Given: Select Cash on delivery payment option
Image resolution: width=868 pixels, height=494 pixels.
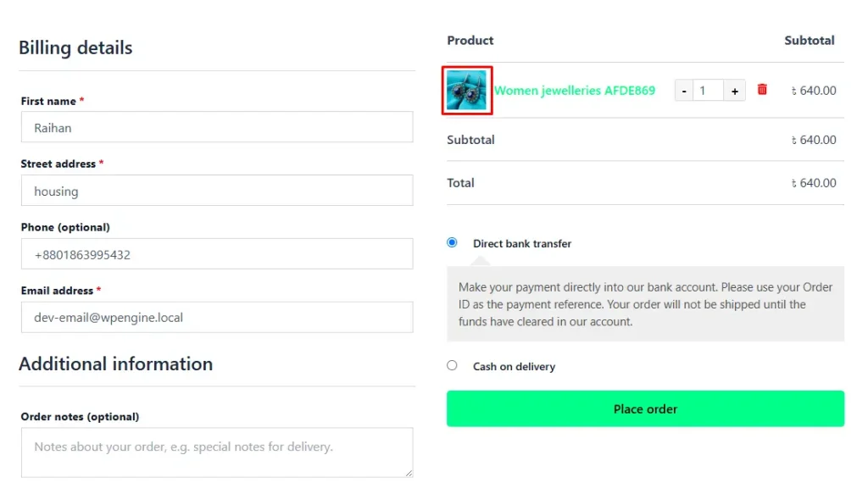Looking at the screenshot, I should pyautogui.click(x=452, y=365).
